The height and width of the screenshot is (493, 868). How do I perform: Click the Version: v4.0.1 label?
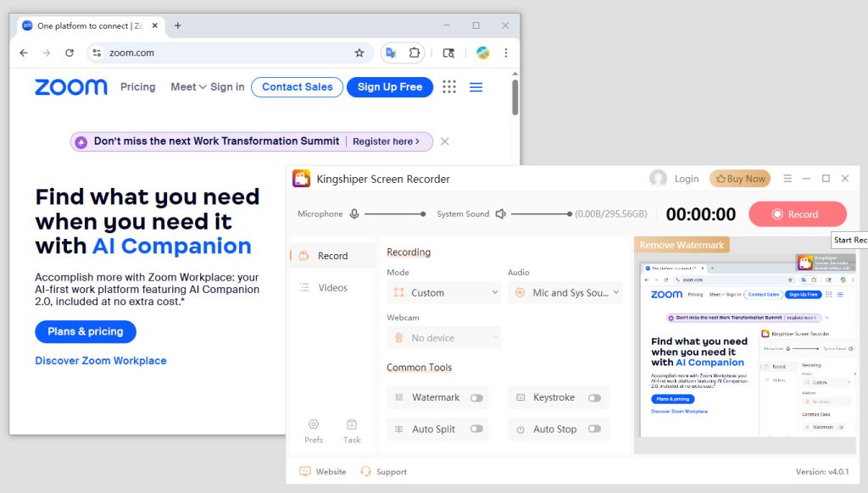coord(822,472)
